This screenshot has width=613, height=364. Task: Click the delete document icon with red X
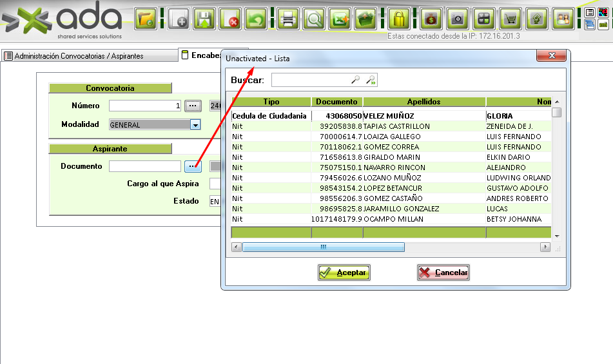(x=230, y=19)
